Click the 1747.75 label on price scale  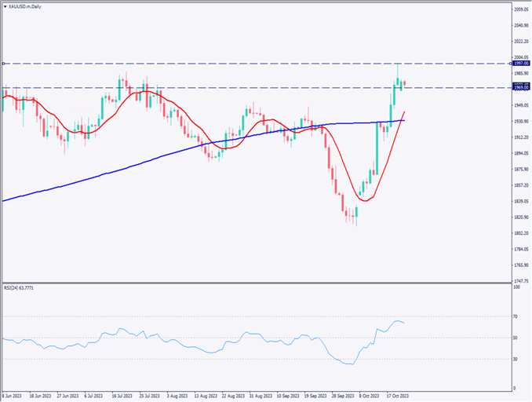[x=519, y=280]
